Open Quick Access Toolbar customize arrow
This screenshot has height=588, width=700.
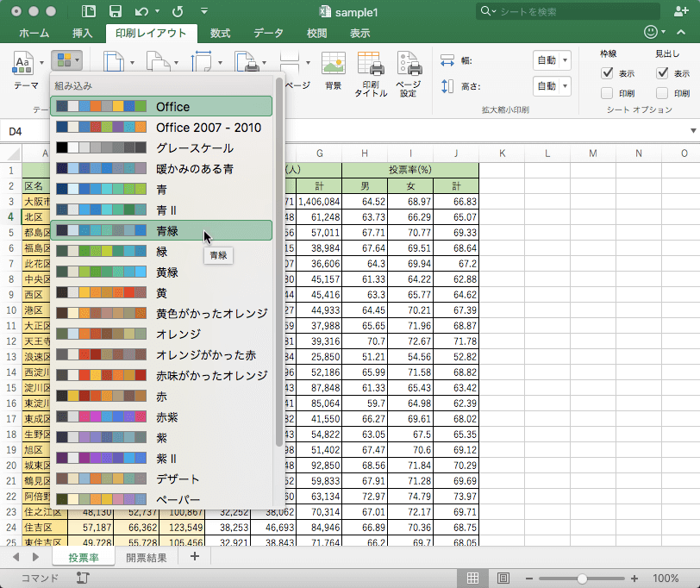pyautogui.click(x=204, y=11)
